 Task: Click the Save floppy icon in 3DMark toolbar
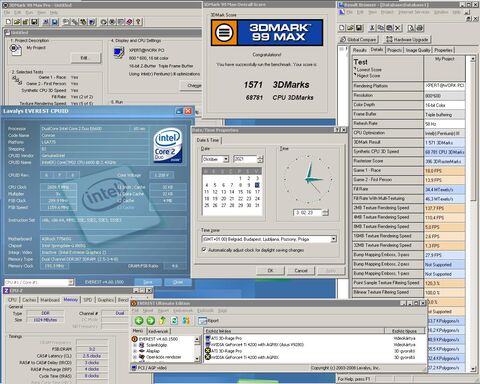(34, 22)
